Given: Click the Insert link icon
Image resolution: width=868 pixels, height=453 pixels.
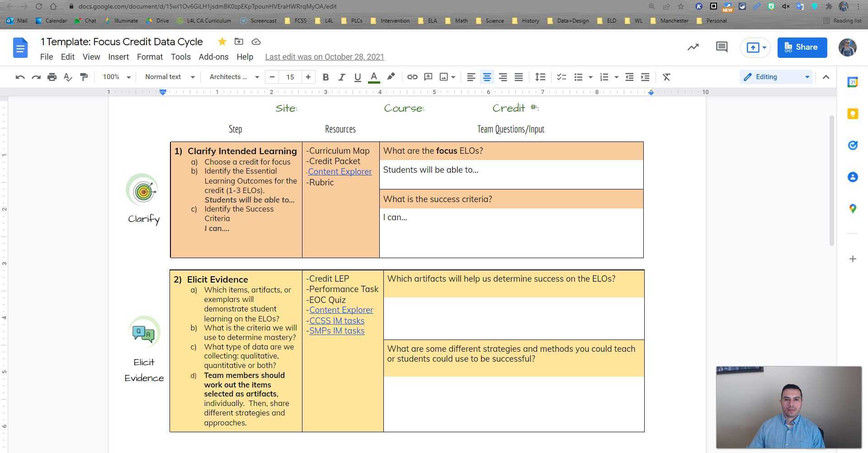Looking at the screenshot, I should pyautogui.click(x=412, y=77).
